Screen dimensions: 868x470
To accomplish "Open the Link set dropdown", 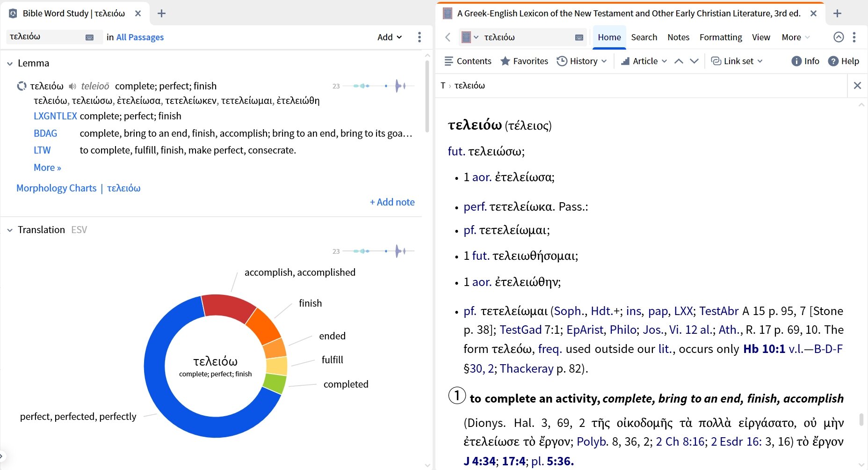I will pyautogui.click(x=737, y=61).
